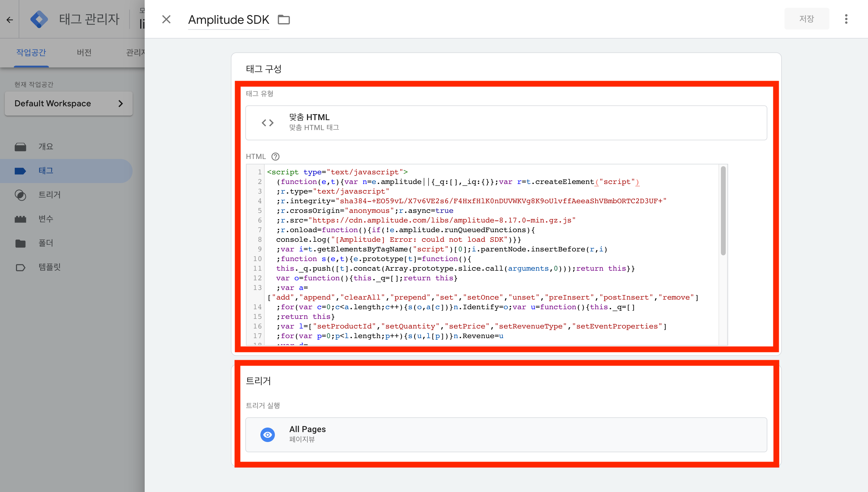This screenshot has height=492, width=868.
Task: Switch to the 작업공간 tab
Action: click(x=31, y=52)
